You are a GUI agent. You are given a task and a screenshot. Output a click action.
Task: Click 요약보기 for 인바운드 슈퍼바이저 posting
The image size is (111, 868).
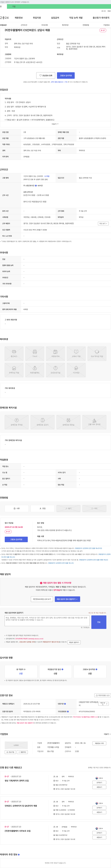point(99,808)
